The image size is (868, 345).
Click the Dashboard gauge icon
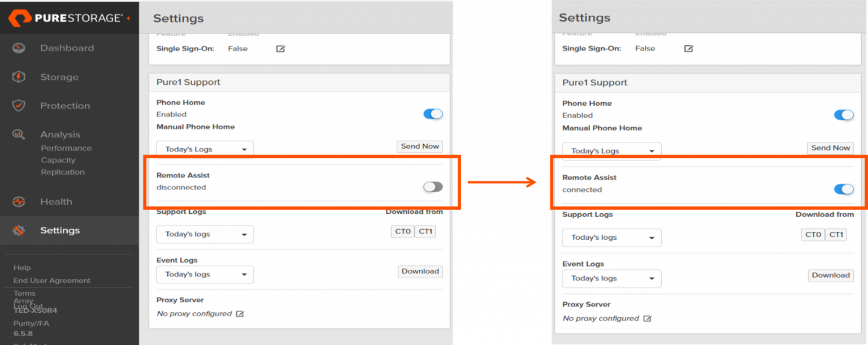[x=19, y=48]
